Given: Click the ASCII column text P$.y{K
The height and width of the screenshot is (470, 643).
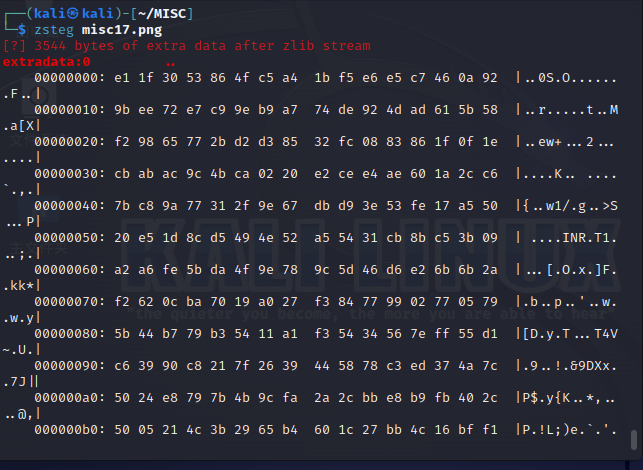Looking at the screenshot, I should pyautogui.click(x=547, y=397).
